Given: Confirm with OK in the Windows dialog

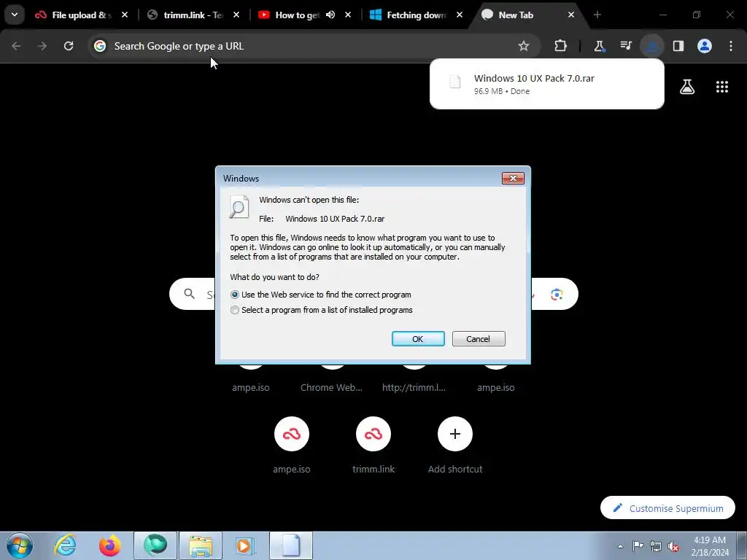Looking at the screenshot, I should click(418, 339).
